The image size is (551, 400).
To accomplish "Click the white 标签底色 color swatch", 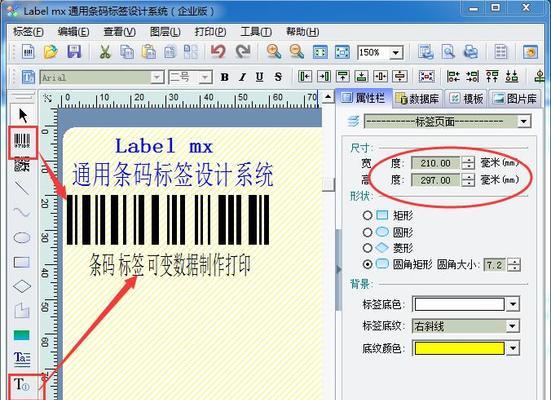I will click(459, 304).
